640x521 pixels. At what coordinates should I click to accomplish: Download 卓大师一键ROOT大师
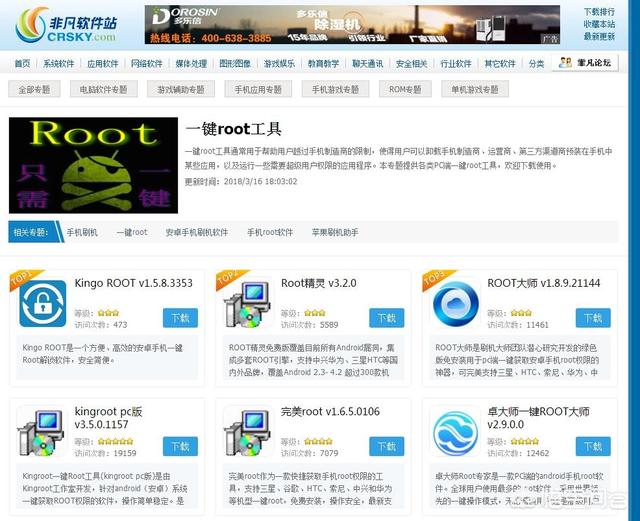[593, 446]
